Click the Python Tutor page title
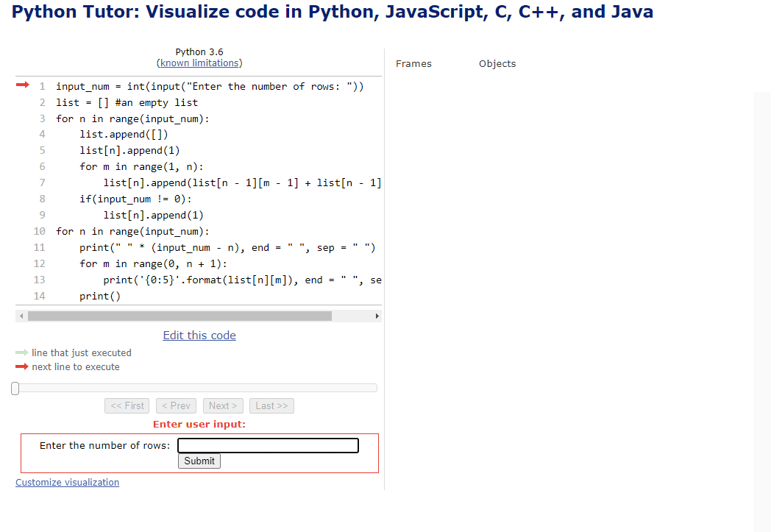This screenshot has width=771, height=532. click(333, 12)
